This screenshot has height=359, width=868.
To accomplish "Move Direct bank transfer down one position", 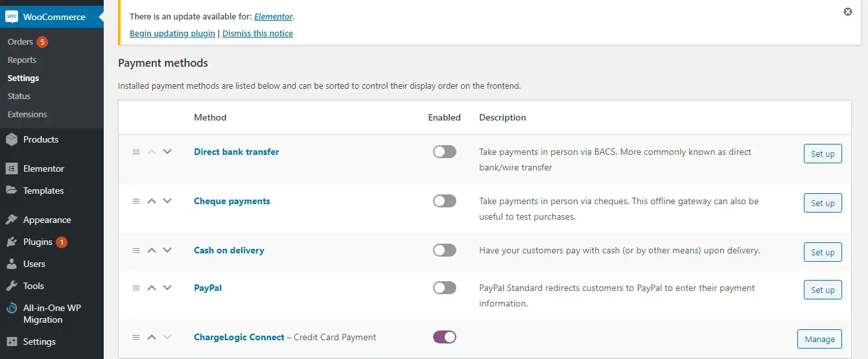I will [167, 152].
